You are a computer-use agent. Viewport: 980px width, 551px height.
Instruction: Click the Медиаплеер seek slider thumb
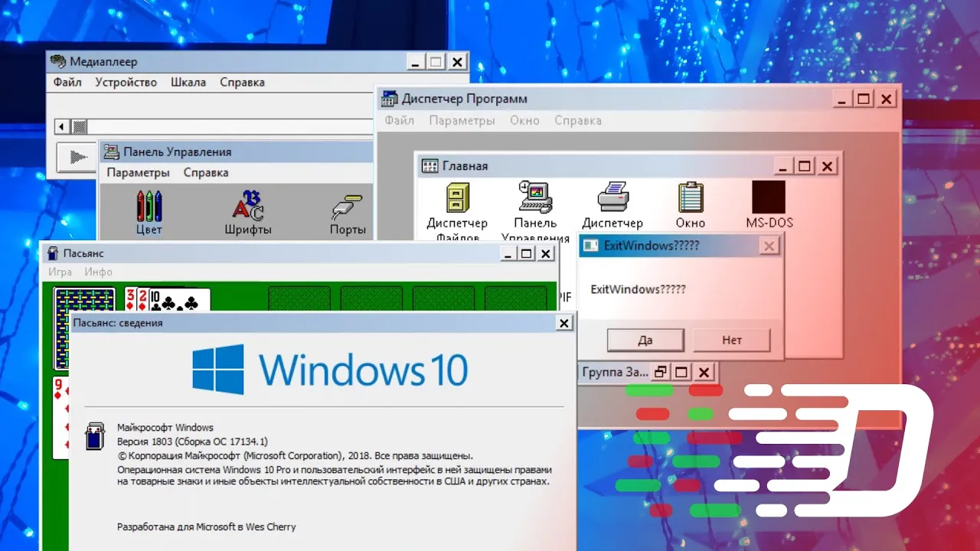point(79,127)
